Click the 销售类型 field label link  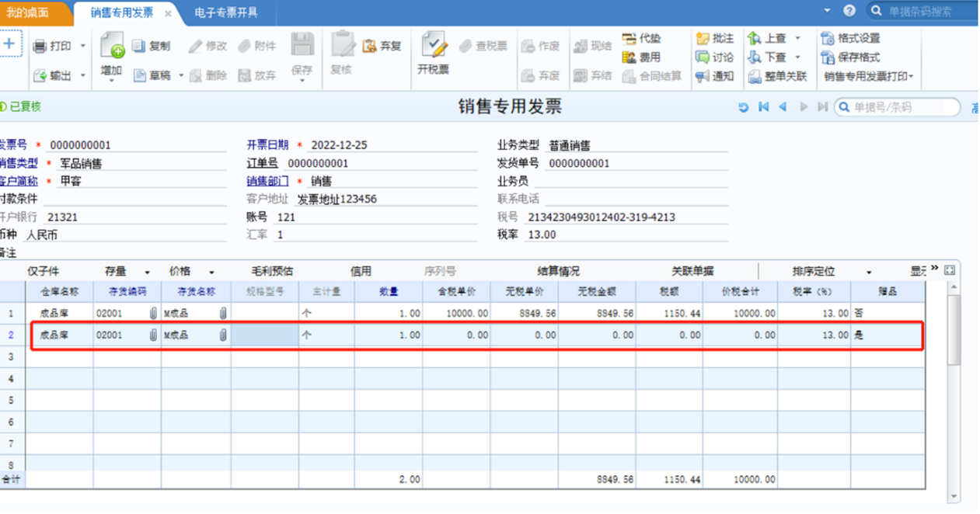click(19, 164)
